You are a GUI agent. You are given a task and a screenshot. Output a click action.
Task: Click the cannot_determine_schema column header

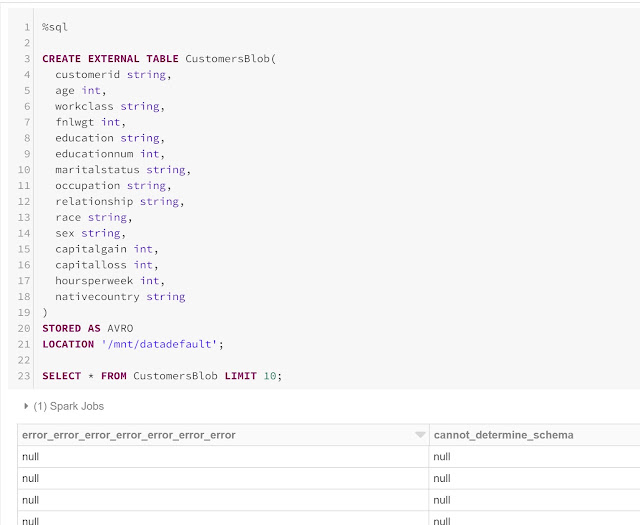pos(503,435)
